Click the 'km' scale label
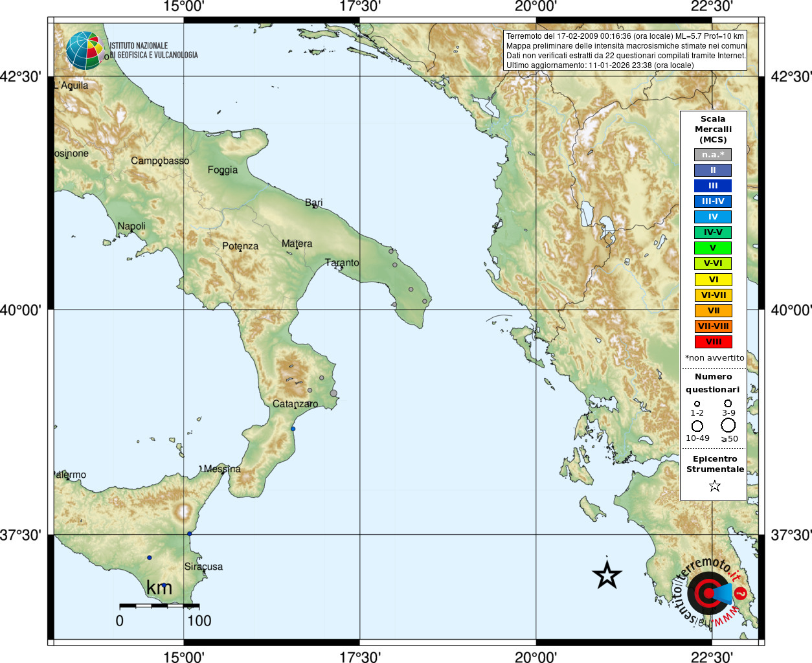The height and width of the screenshot is (663, 812). point(159,588)
